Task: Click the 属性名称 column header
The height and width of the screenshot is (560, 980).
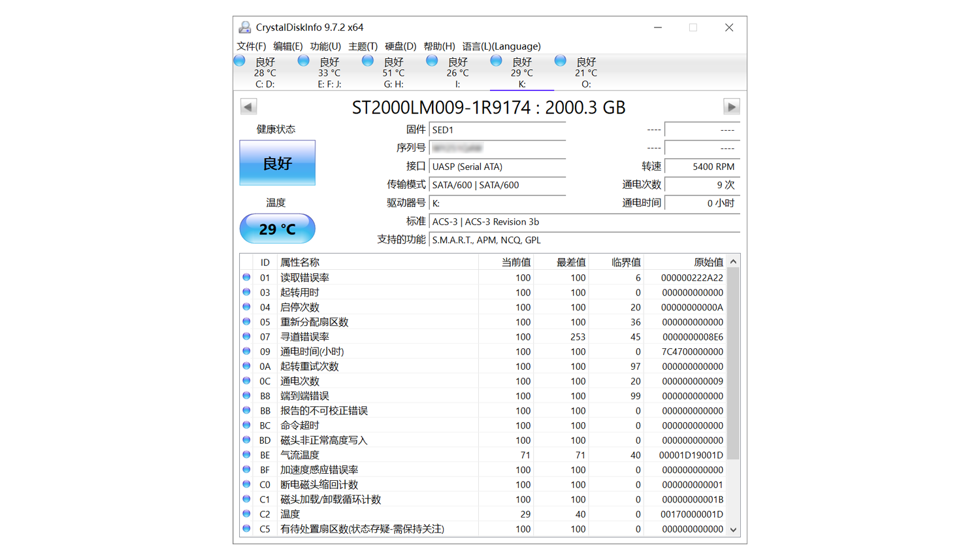Action: tap(377, 262)
